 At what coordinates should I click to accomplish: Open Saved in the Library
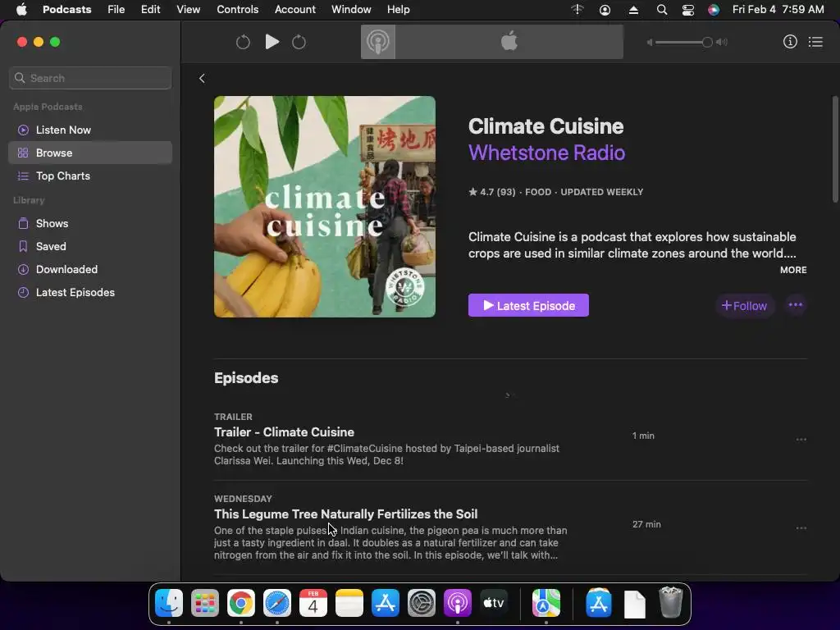90,246
